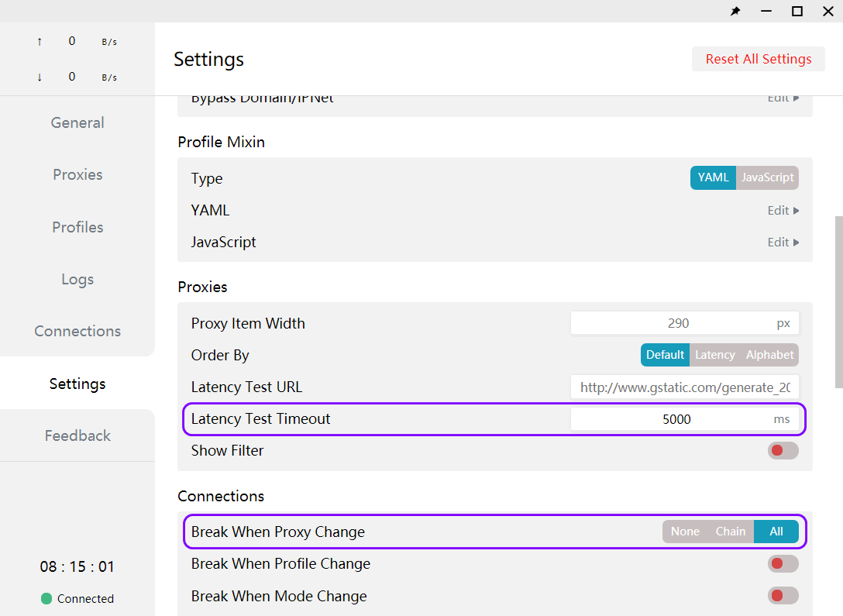Screen dimensions: 843x616
Task: Expand Bypass Domain/IPNet Edit
Action: [x=783, y=98]
